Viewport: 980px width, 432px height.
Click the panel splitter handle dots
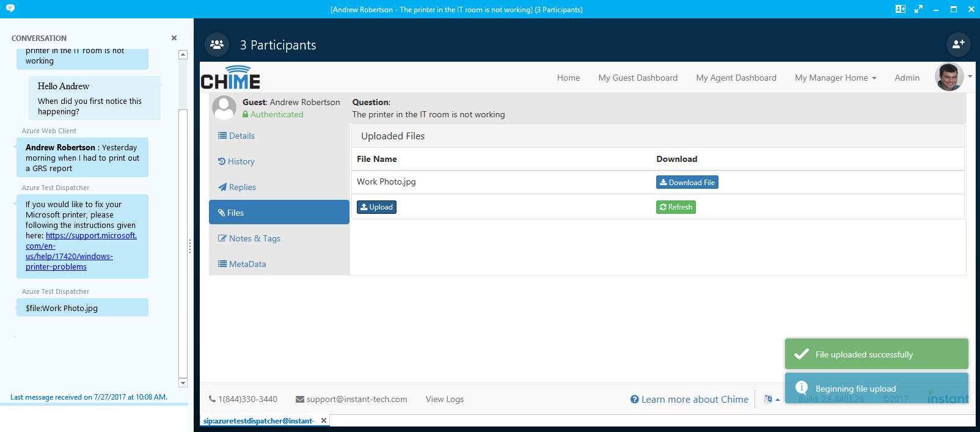(x=190, y=246)
